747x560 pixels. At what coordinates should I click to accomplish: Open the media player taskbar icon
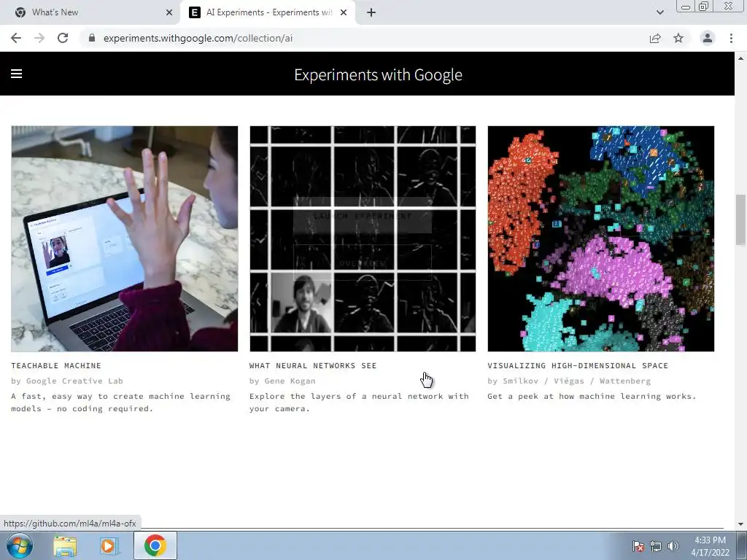[108, 546]
